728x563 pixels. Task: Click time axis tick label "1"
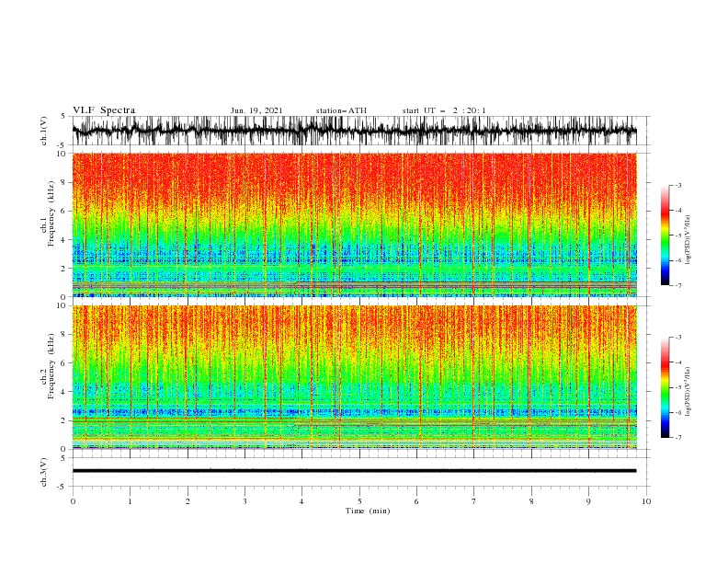coord(130,501)
